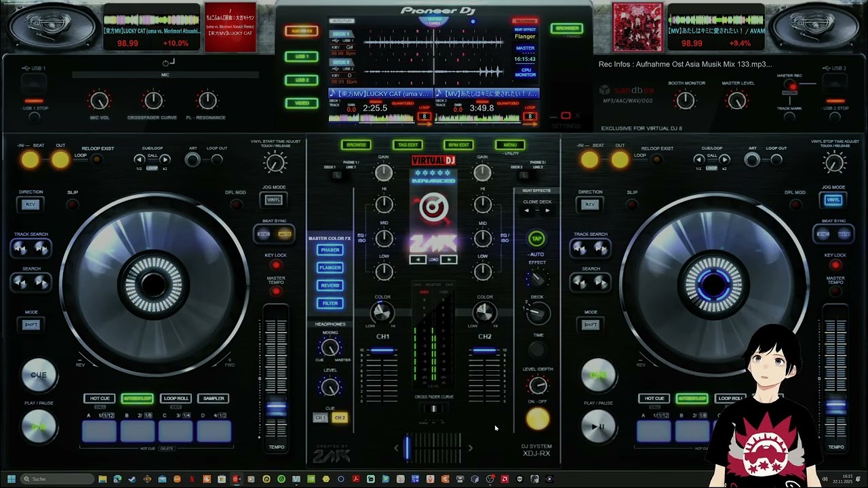Open Windows Start menu
Image resolution: width=868 pixels, height=488 pixels.
[11, 479]
